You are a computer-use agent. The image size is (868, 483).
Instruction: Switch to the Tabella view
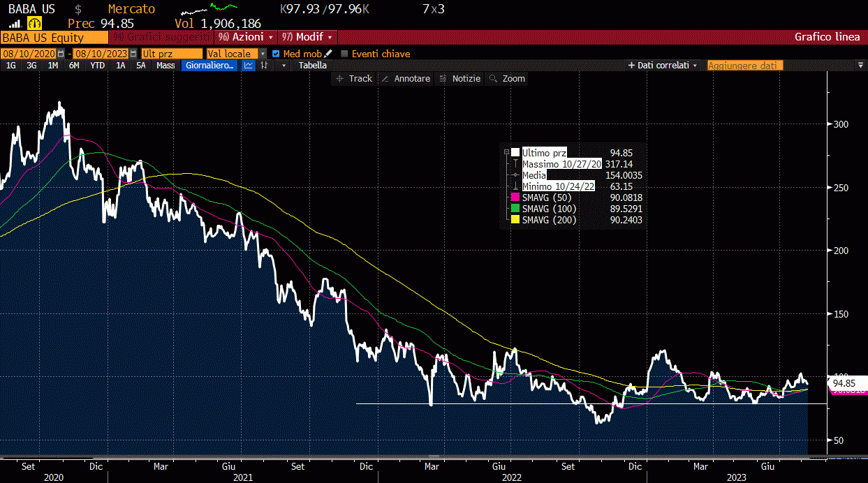(312, 66)
